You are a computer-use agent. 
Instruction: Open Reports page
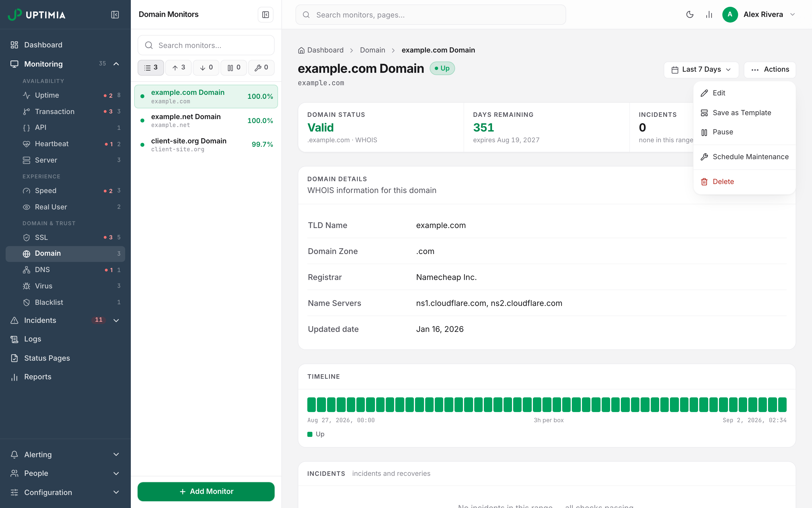[65, 377]
